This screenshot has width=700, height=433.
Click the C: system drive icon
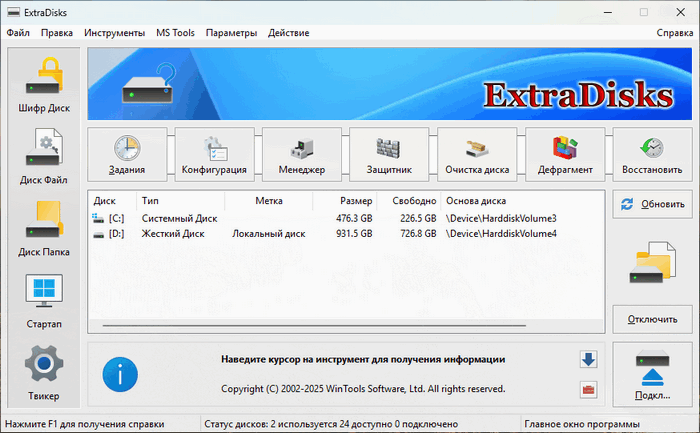pos(98,218)
